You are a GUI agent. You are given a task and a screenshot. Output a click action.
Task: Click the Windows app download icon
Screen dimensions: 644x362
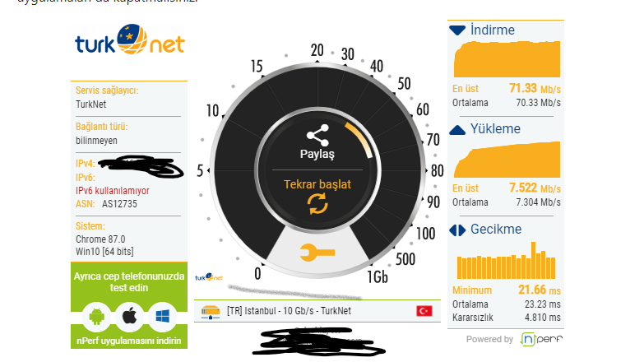point(163,317)
